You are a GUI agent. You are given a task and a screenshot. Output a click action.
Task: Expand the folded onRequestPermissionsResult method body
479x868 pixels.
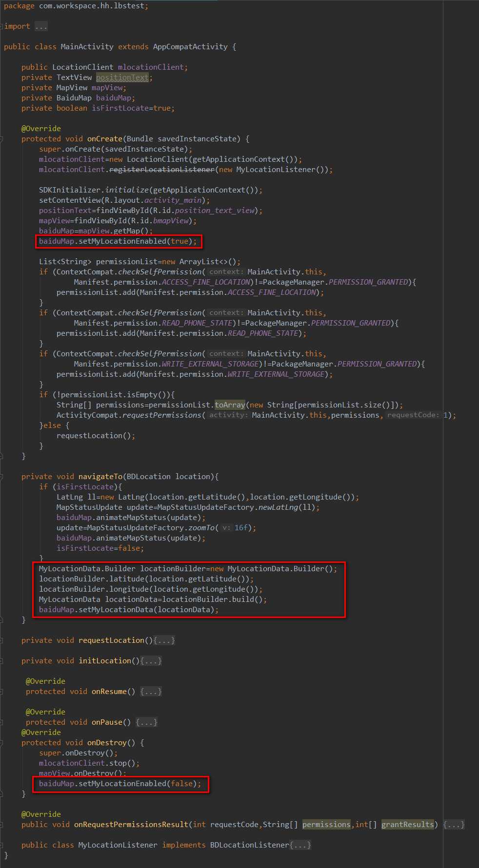point(454,825)
